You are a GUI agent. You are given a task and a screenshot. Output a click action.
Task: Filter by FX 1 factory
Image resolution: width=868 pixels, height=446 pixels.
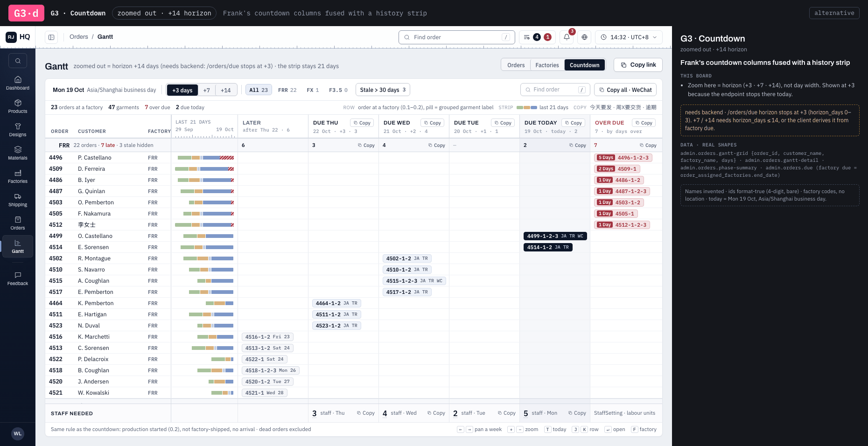pyautogui.click(x=313, y=90)
